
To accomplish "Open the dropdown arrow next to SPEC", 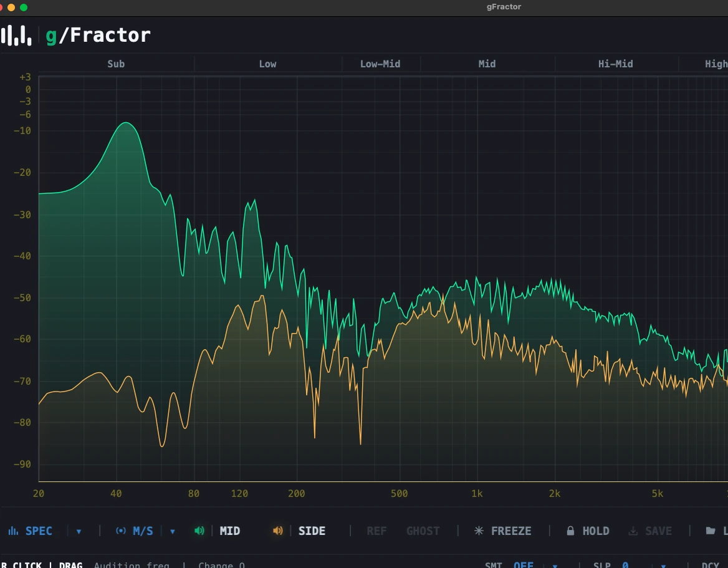I will point(79,531).
